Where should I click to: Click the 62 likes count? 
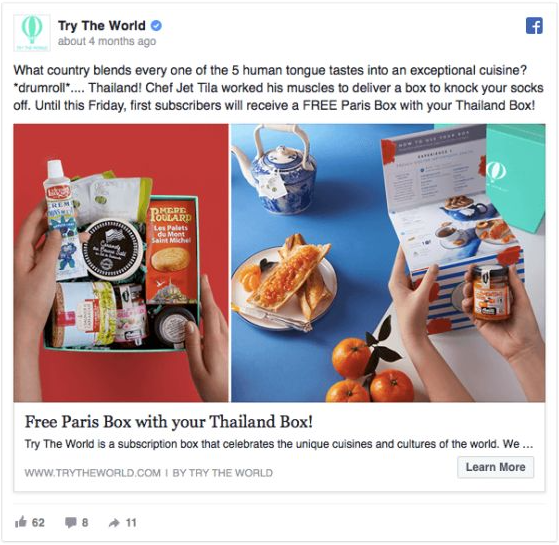pyautogui.click(x=38, y=523)
